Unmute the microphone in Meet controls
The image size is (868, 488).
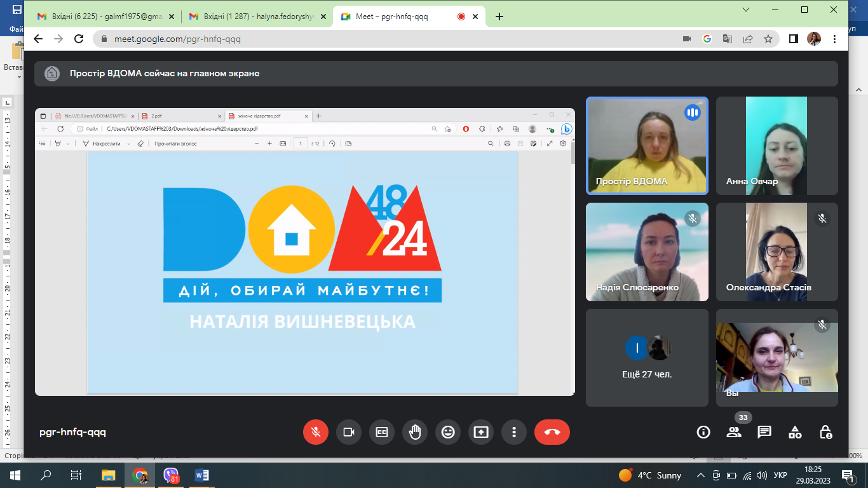(x=315, y=432)
